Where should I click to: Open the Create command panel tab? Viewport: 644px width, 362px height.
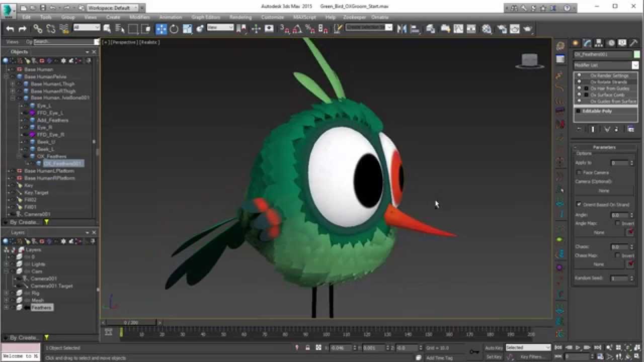click(576, 43)
